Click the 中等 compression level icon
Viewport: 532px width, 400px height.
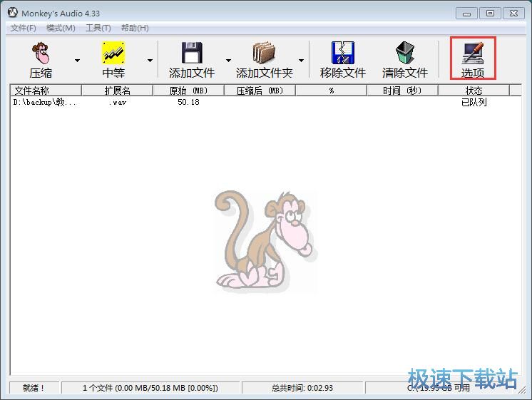[113, 53]
